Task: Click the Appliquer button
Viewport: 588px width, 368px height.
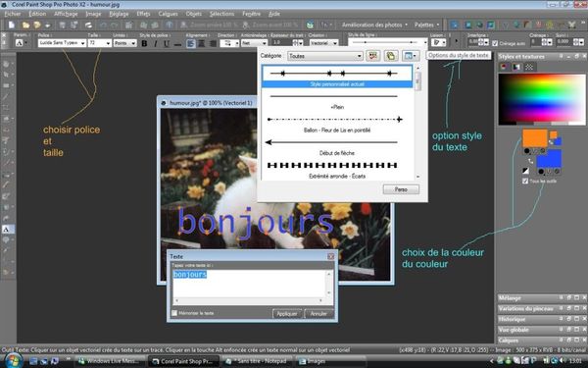Action: 287,314
